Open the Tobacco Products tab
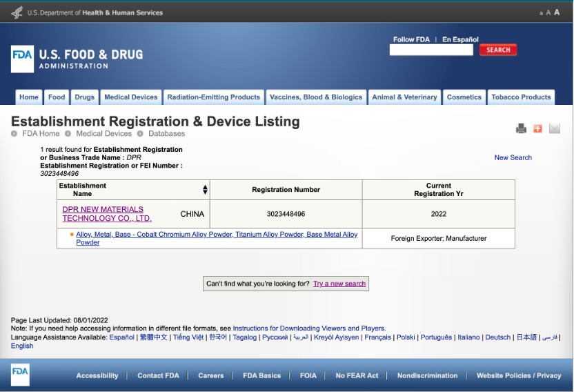 (x=521, y=97)
